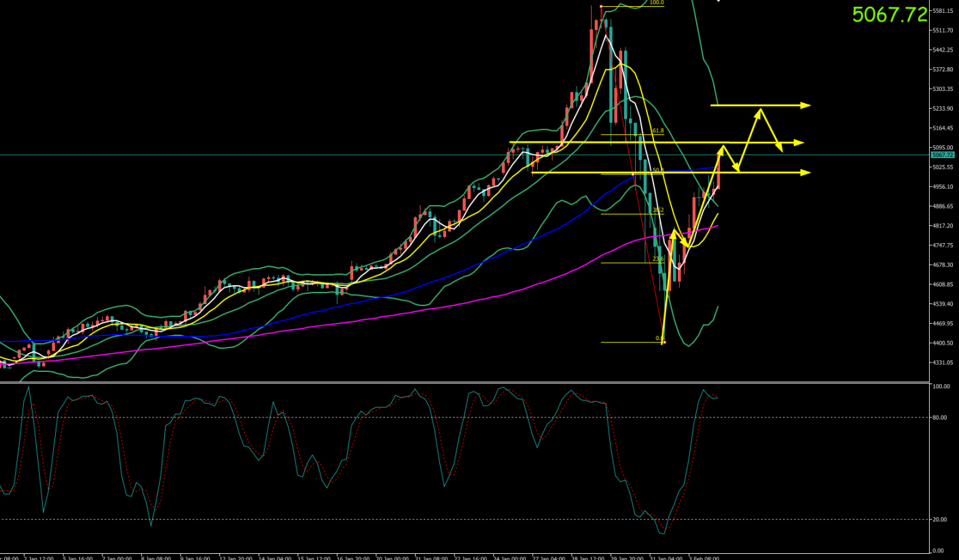Click the Fibonacci 100.0 anchor point at high

coord(601,7)
